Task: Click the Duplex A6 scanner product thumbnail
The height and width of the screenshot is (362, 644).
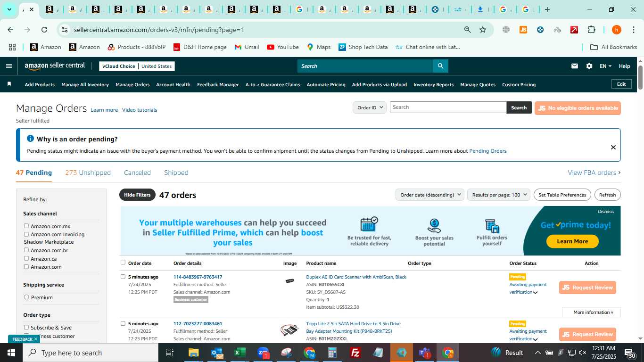Action: click(x=289, y=281)
